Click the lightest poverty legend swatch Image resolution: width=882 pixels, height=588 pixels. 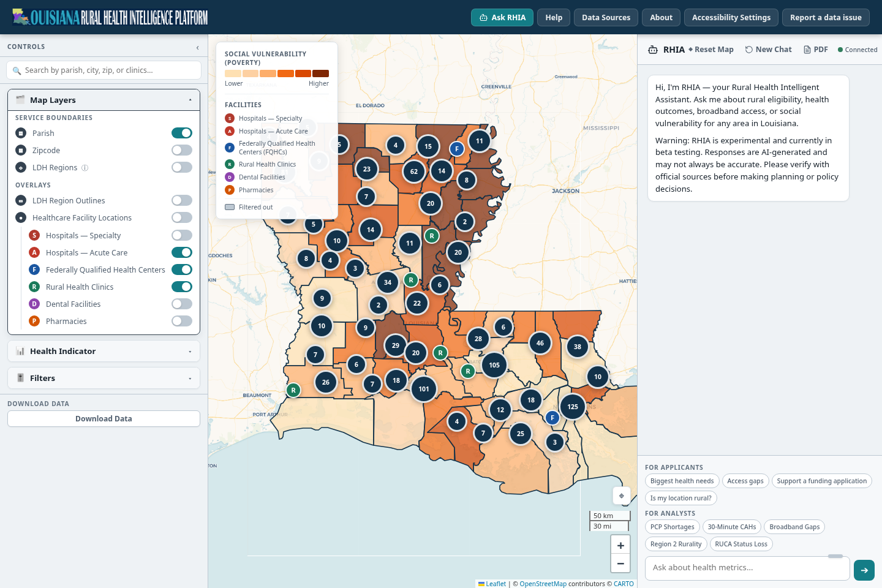tap(233, 73)
